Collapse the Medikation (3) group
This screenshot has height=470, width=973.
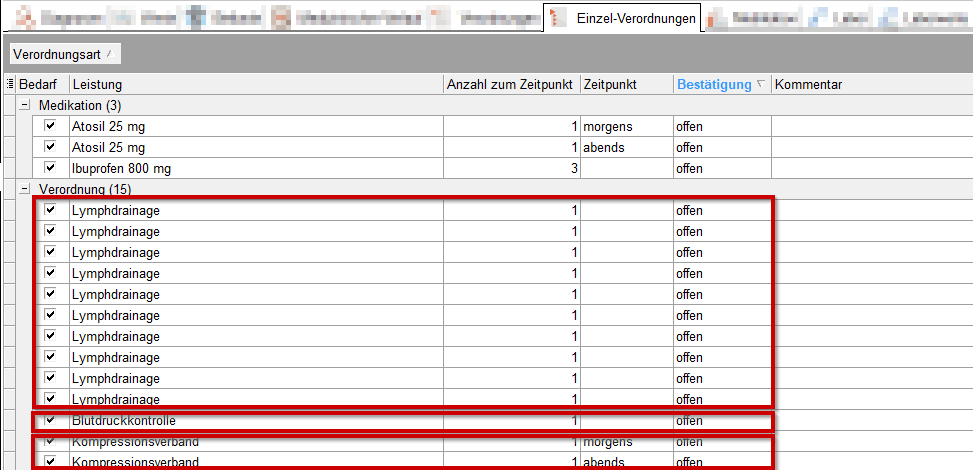[24, 105]
